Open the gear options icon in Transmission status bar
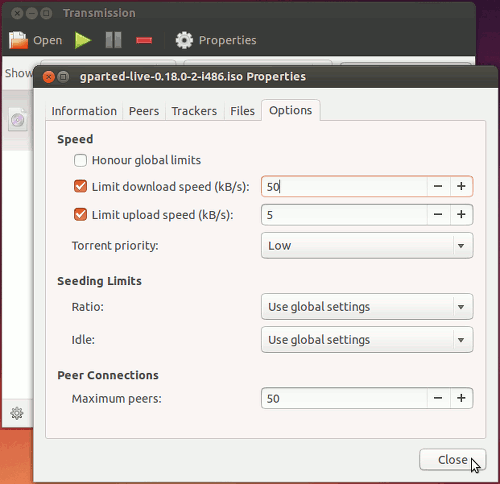This screenshot has width=500, height=484. tap(17, 413)
